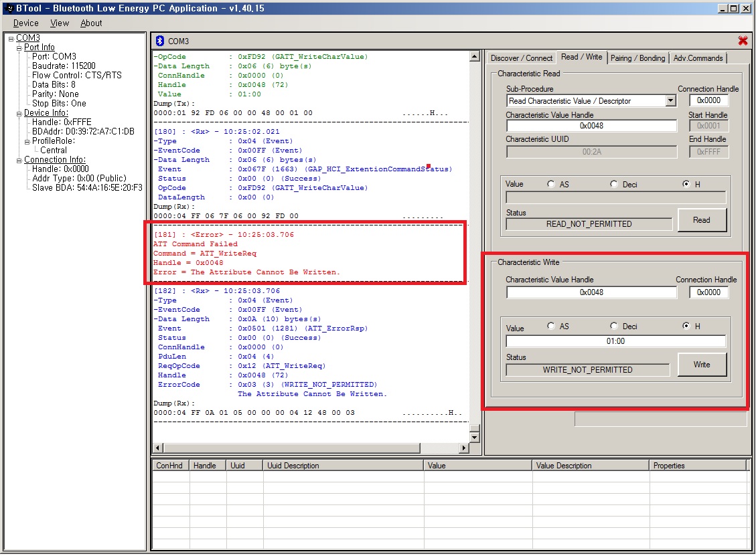Select the Central tree item

click(x=54, y=151)
